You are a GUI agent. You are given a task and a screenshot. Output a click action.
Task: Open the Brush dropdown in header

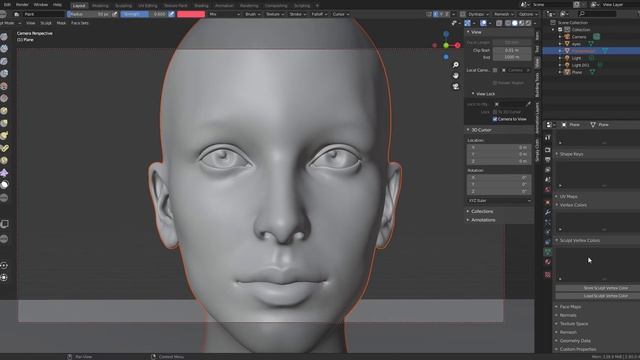pyautogui.click(x=253, y=14)
